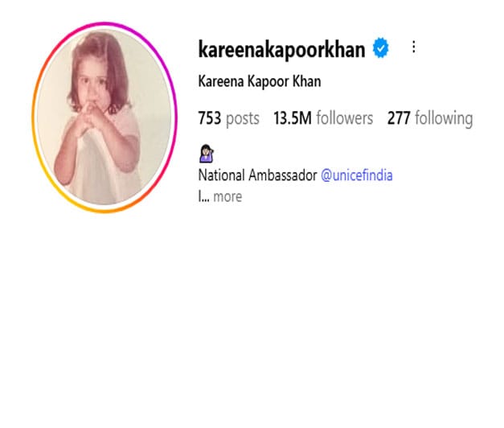This screenshot has width=504, height=428.
Task: View the 277 following list
Action: coord(430,117)
